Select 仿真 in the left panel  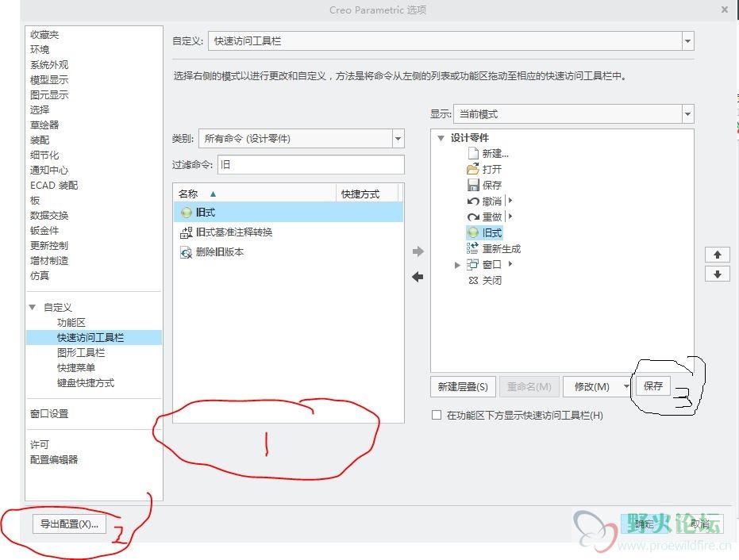(40, 275)
